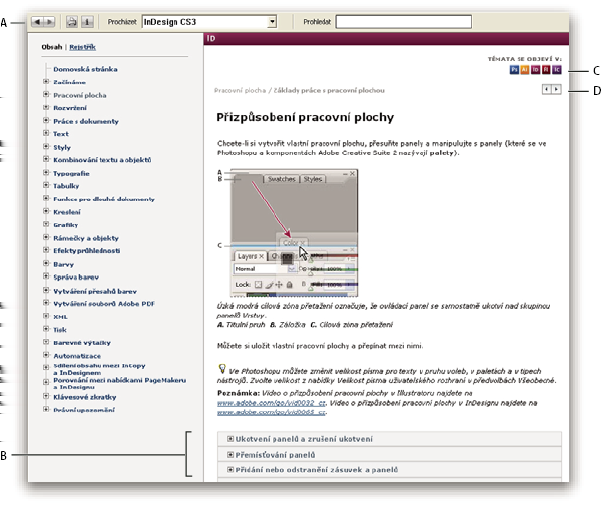Open Porovnání mezi nabídkami PageMakeru topic
The image size is (602, 506).
pos(119,384)
